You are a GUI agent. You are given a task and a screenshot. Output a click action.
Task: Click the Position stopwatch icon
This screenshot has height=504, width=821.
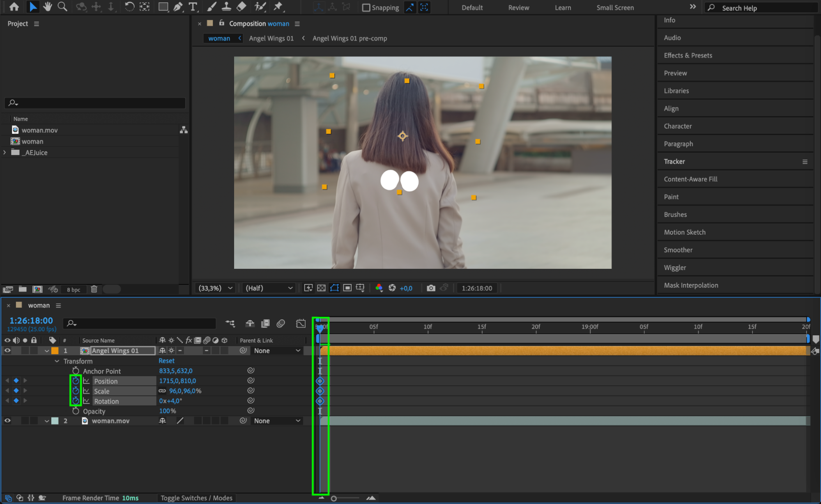point(76,381)
